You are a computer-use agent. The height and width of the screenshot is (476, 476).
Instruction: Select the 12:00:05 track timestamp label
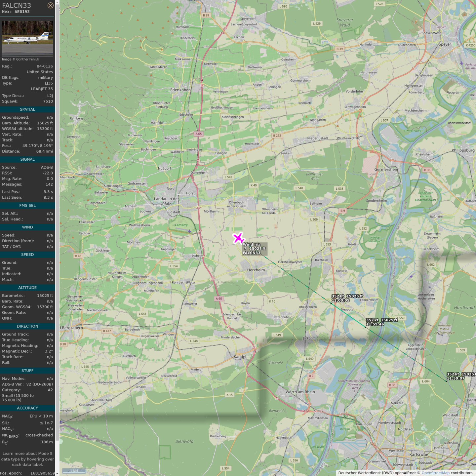[340, 300]
